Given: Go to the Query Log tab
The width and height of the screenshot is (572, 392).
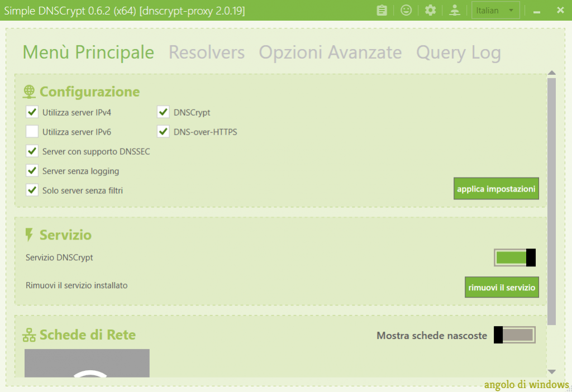Looking at the screenshot, I should coord(458,52).
